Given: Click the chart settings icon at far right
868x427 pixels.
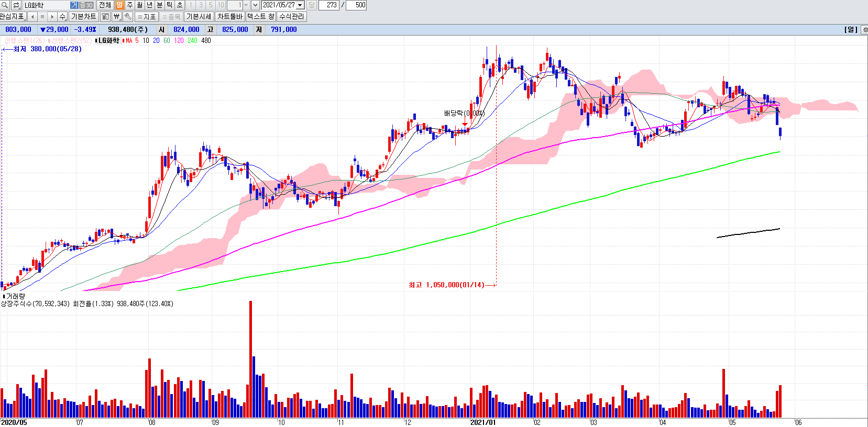Looking at the screenshot, I should [864, 30].
